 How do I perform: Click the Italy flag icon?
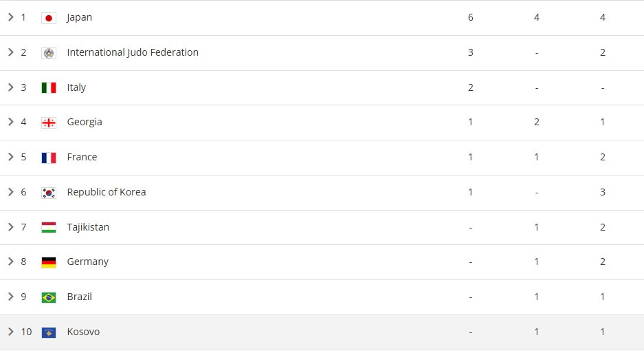point(49,87)
